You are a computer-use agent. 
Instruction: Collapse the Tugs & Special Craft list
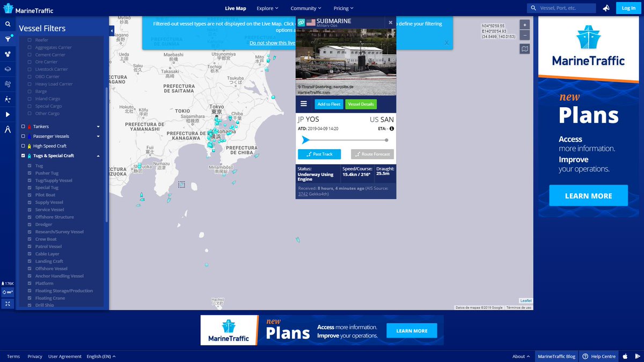coord(98,156)
